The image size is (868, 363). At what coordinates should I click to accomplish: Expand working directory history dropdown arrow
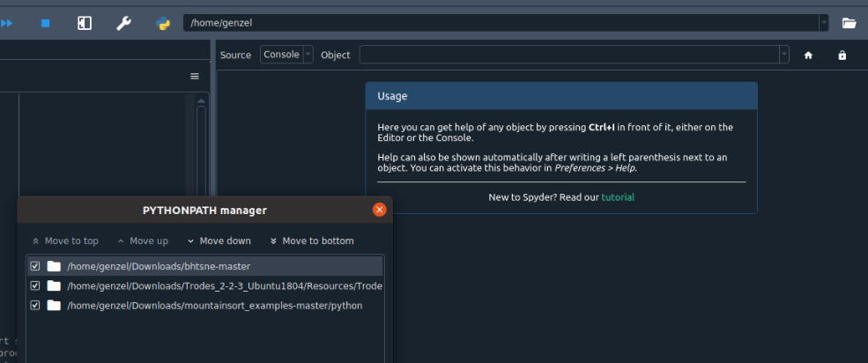[x=824, y=23]
